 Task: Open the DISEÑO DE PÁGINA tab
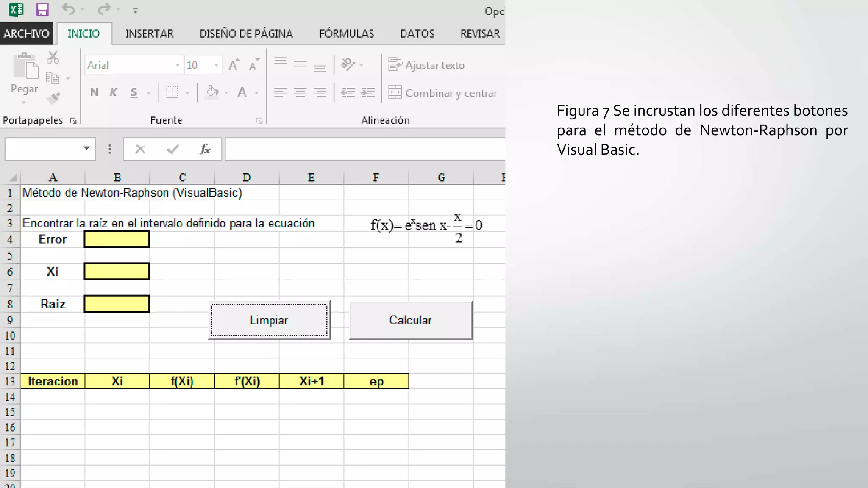(246, 33)
